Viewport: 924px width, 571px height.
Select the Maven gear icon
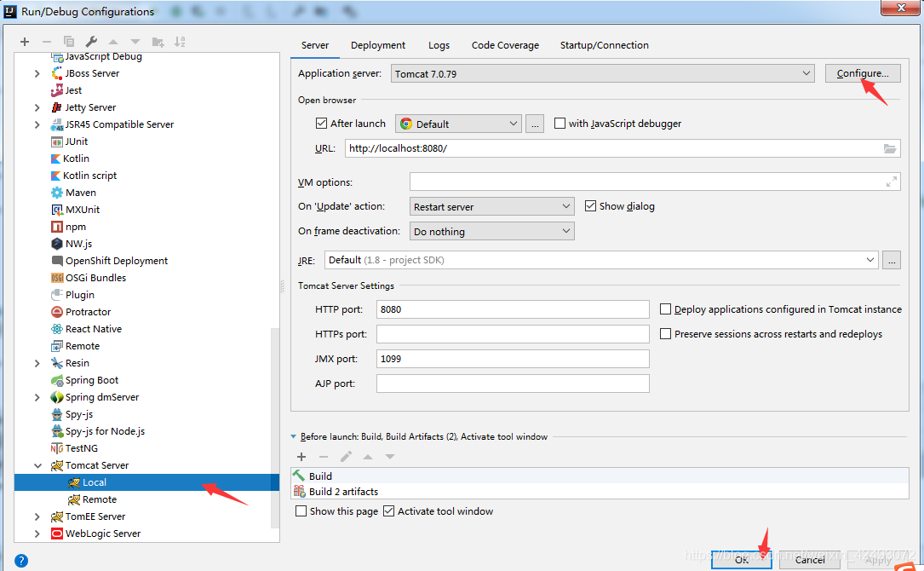tap(56, 193)
